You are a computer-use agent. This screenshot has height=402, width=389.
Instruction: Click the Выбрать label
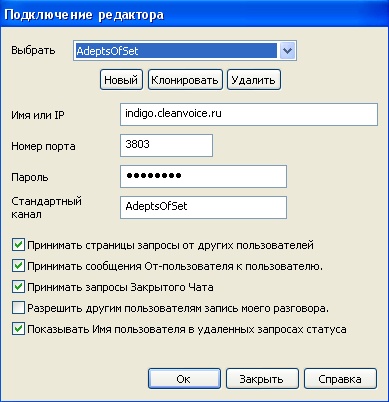click(33, 51)
